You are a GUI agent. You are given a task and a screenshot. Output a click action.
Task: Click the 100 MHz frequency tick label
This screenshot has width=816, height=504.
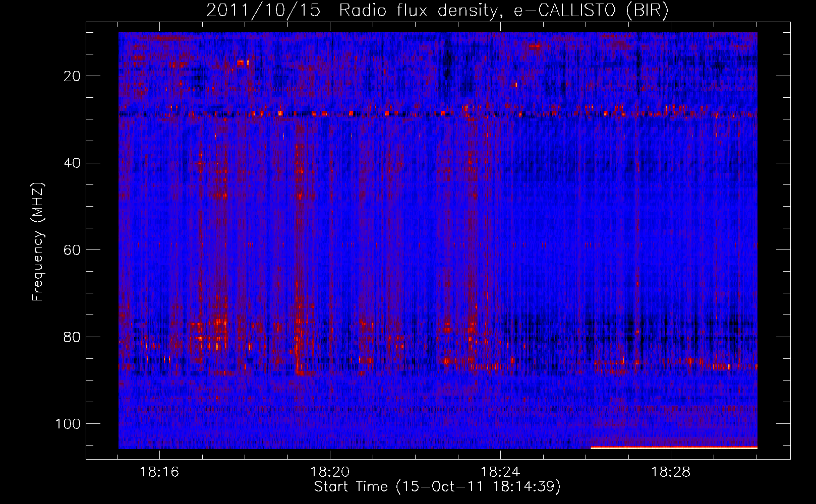click(68, 424)
